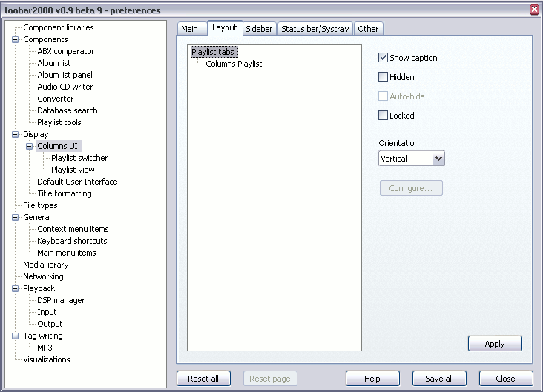Open the Other tab

[x=368, y=29]
